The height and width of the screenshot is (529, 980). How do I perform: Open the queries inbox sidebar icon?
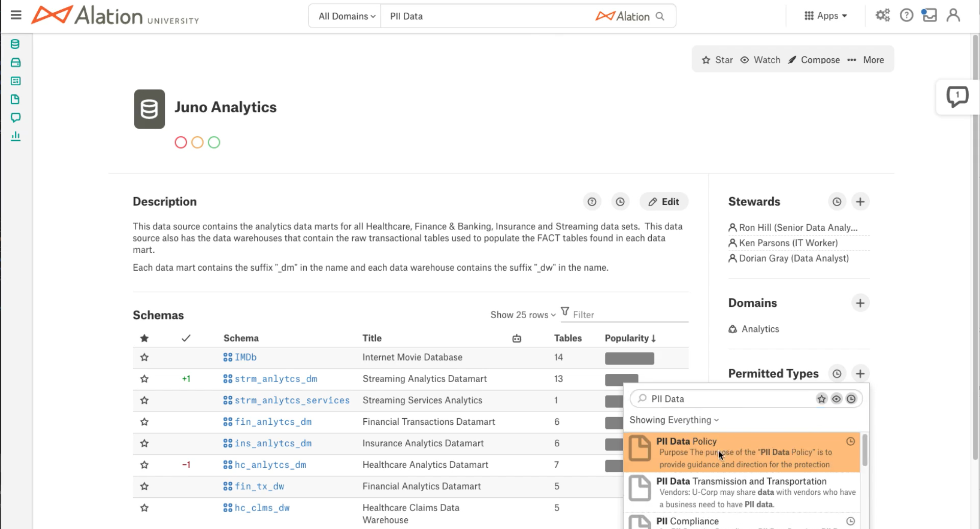pos(15,62)
